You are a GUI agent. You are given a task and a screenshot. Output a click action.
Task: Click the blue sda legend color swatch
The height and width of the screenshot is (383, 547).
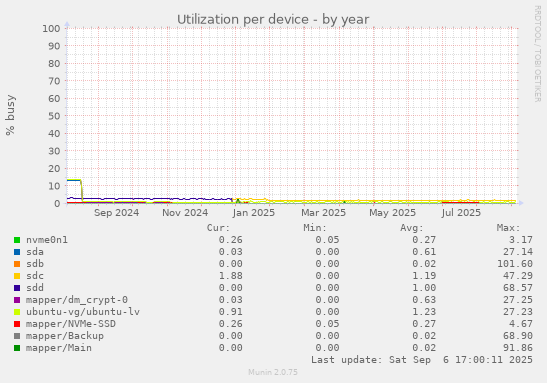(x=17, y=252)
